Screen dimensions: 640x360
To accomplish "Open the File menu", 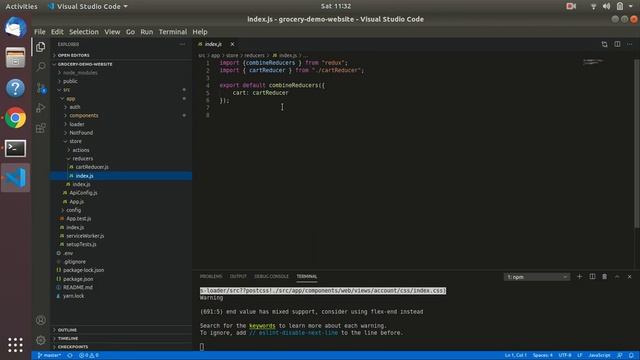I will (x=40, y=32).
